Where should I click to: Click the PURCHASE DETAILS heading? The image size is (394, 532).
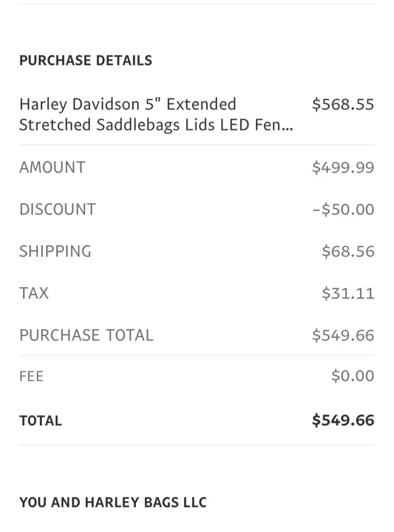pyautogui.click(x=86, y=61)
